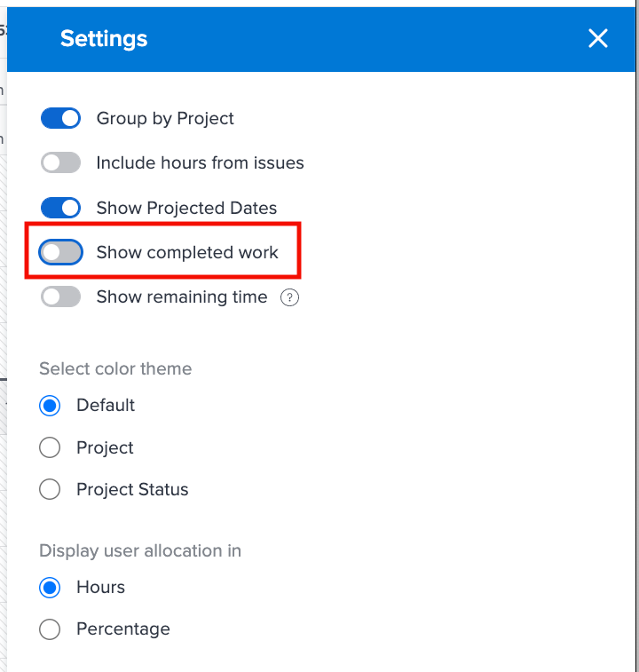Choose the Project color theme radio button
The image size is (639, 672).
(x=50, y=447)
